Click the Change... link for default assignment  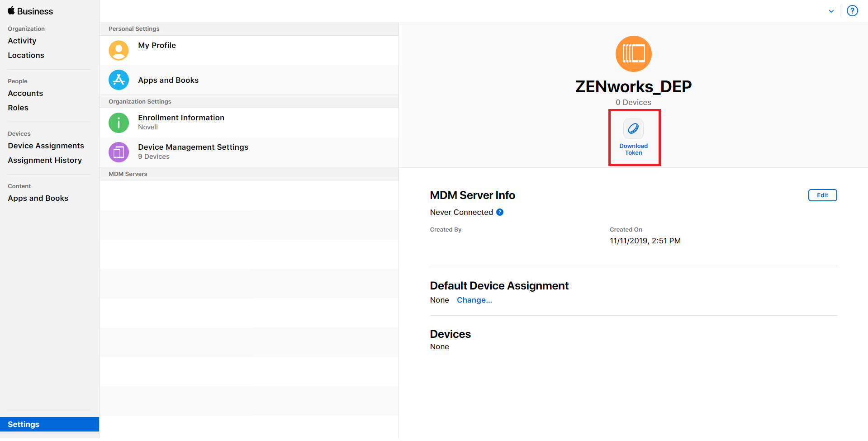(474, 300)
